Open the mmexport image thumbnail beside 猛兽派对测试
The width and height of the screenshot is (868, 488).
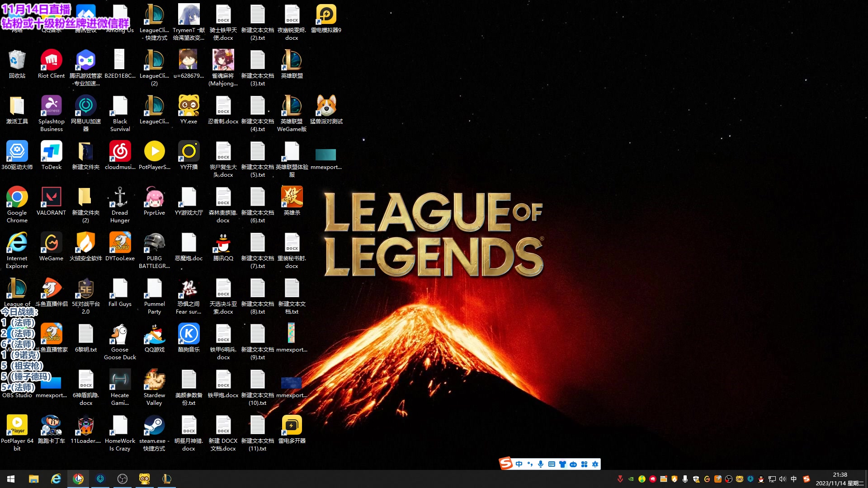click(325, 155)
